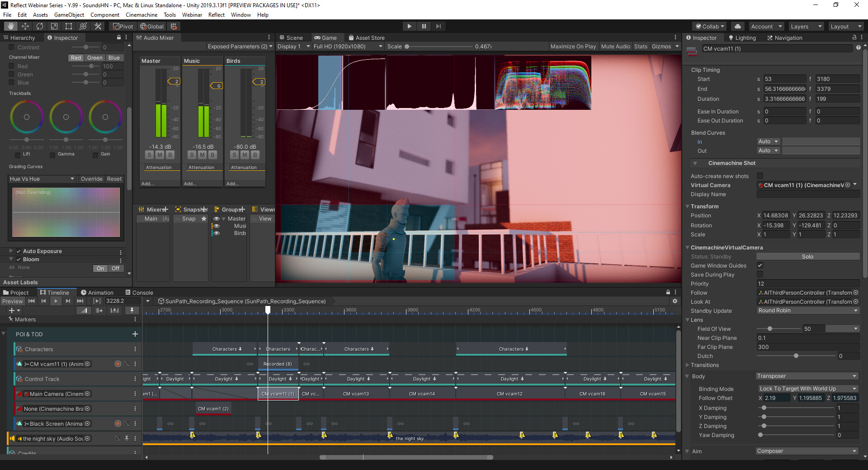Lock the Timeline window
This screenshot has width=868, height=470.
click(668, 292)
